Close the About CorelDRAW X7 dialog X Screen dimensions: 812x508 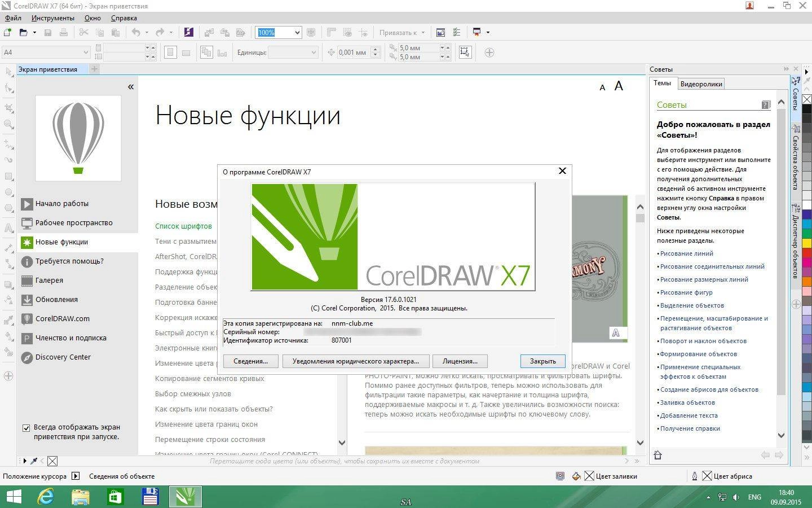(562, 171)
